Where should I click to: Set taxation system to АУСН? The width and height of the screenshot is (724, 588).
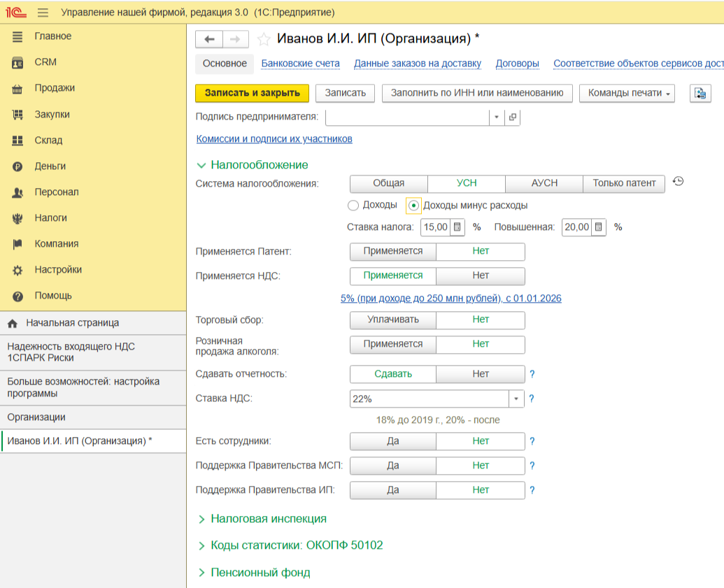pos(544,183)
